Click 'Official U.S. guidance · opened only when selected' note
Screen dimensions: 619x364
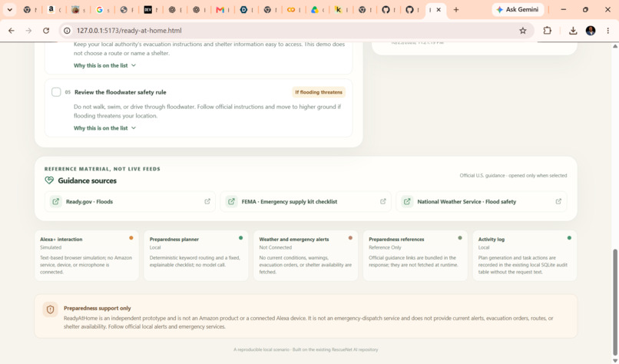click(513, 175)
